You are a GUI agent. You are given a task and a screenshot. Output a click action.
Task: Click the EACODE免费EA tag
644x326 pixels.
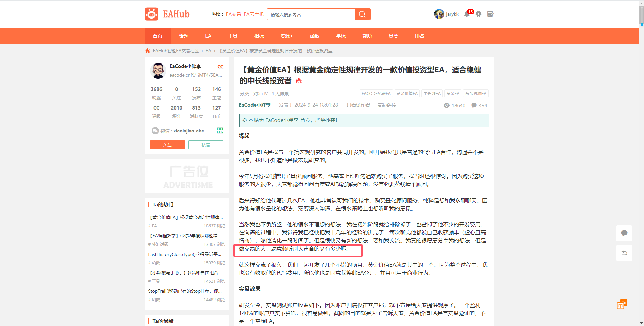[x=376, y=94]
